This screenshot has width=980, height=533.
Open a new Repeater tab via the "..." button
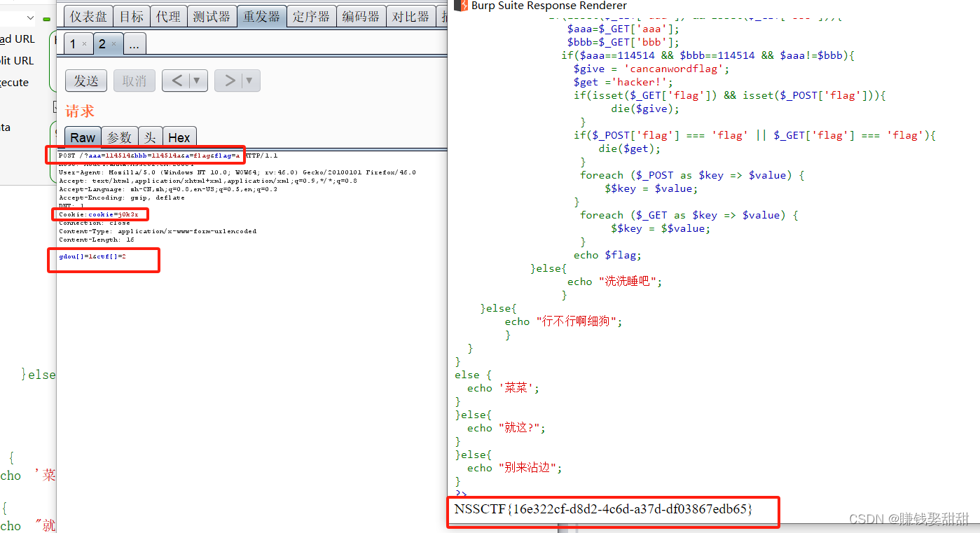pos(134,43)
